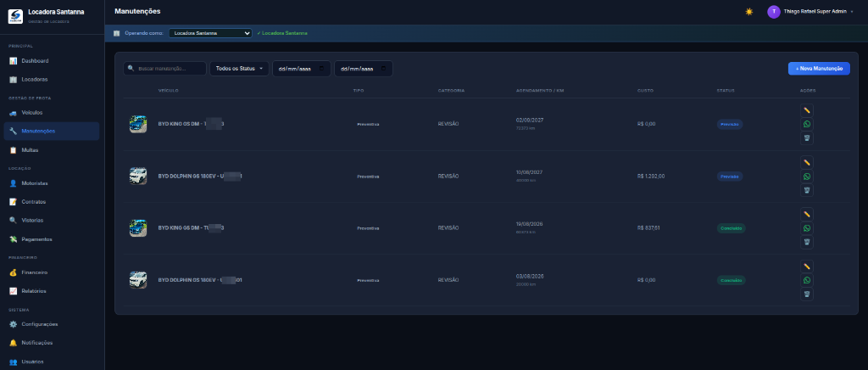The height and width of the screenshot is (370, 868).
Task: Select Manutenções in sidebar
Action: coord(52,132)
